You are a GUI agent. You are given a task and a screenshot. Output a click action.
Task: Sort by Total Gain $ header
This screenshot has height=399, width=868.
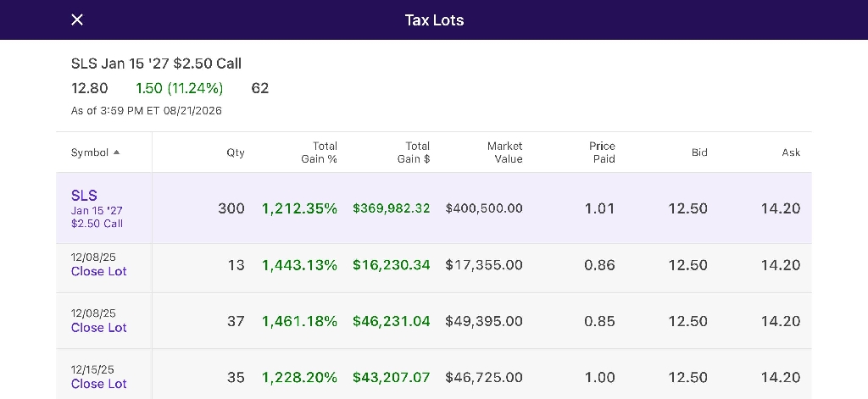pos(414,152)
